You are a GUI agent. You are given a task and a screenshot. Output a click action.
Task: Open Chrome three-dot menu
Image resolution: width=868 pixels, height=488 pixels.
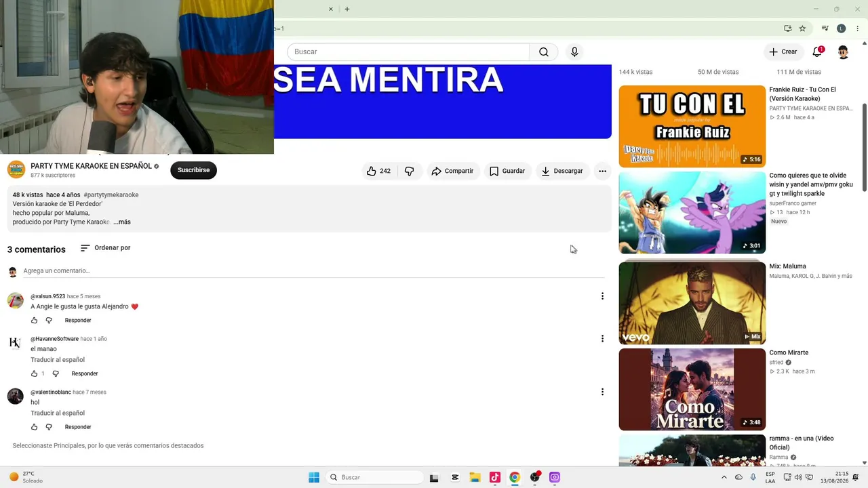tap(857, 28)
